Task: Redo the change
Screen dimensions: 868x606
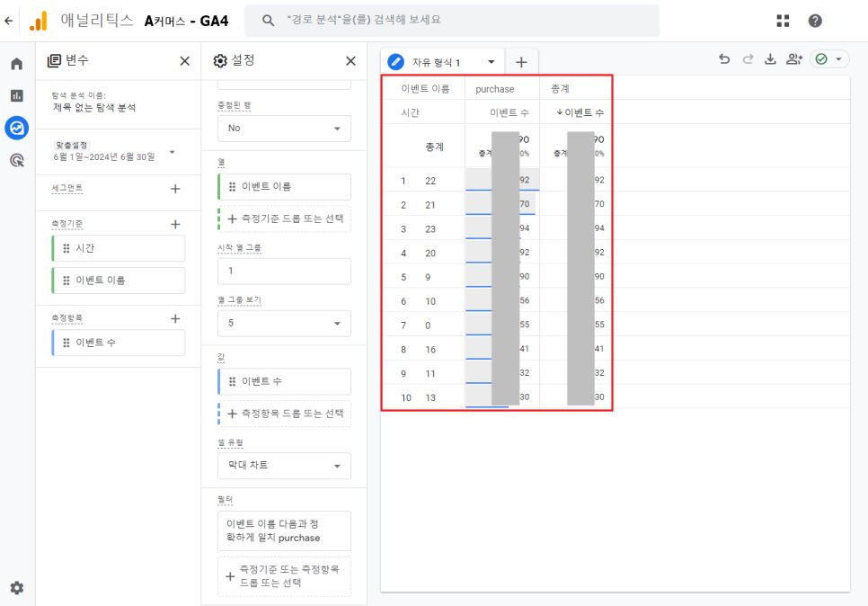Action: 748,58
